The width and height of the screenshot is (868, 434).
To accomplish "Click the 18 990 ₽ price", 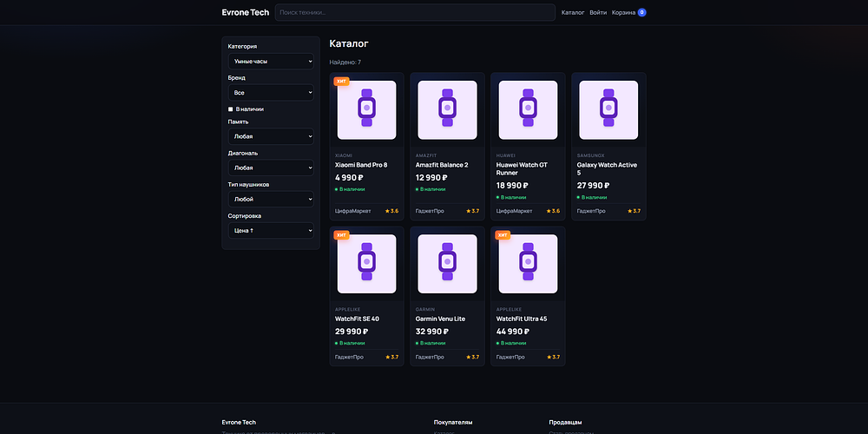I will (512, 186).
